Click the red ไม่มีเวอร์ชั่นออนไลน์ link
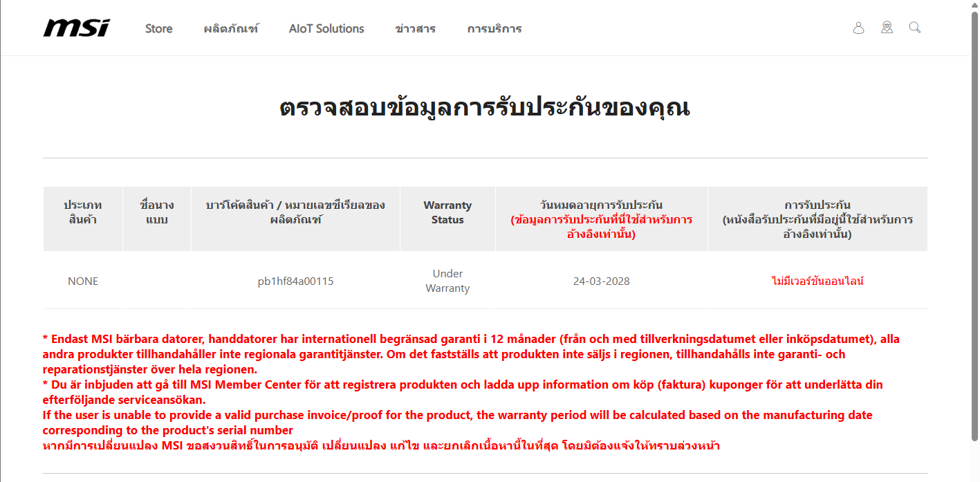This screenshot has width=980, height=482. click(x=817, y=281)
